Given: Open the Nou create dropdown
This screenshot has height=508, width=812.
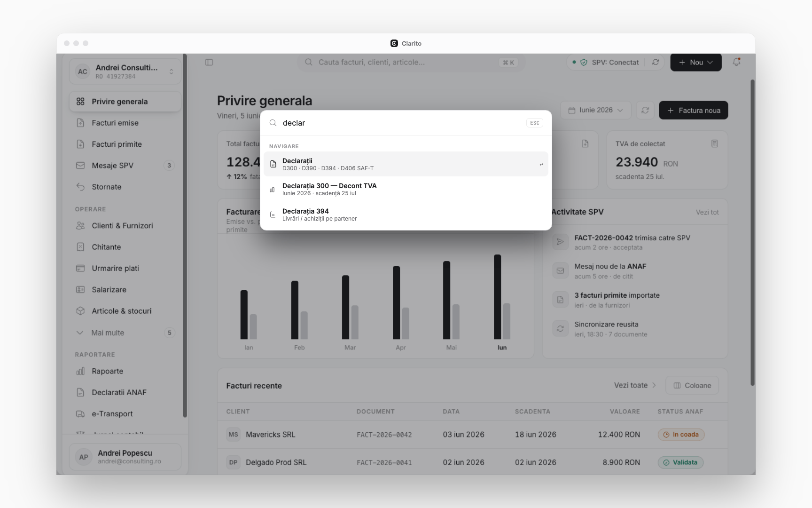Looking at the screenshot, I should coord(695,62).
